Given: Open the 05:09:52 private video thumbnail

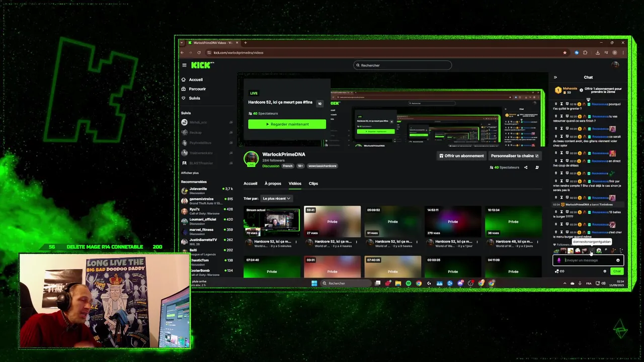Looking at the screenshot, I should [x=392, y=221].
